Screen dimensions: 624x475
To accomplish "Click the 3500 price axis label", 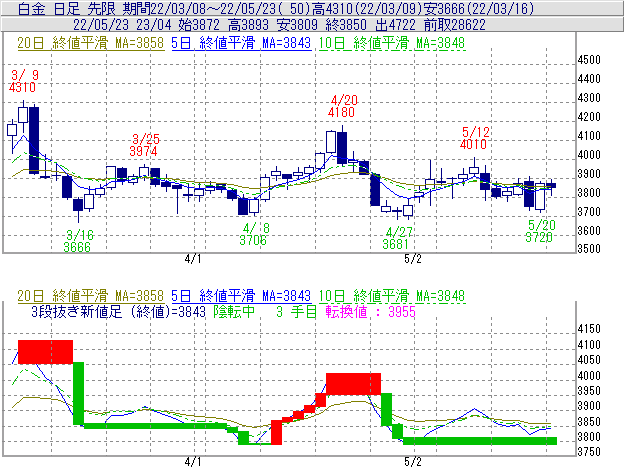I will [589, 249].
